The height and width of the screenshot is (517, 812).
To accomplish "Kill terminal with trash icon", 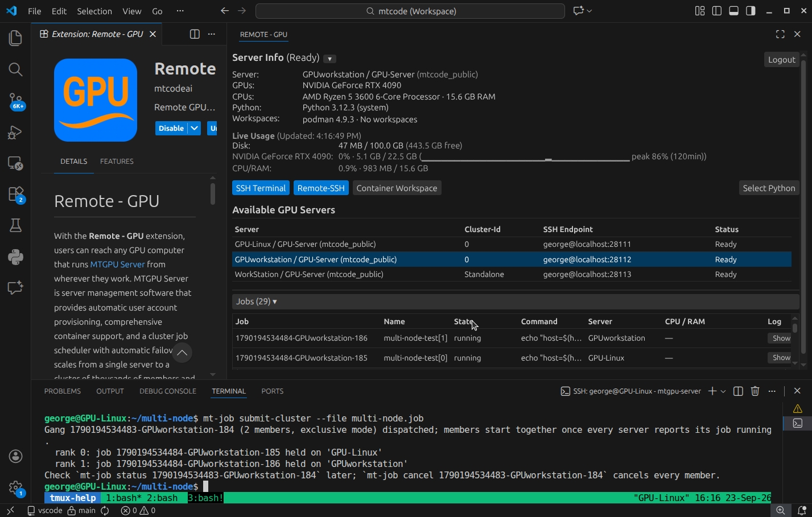I will 755,391.
